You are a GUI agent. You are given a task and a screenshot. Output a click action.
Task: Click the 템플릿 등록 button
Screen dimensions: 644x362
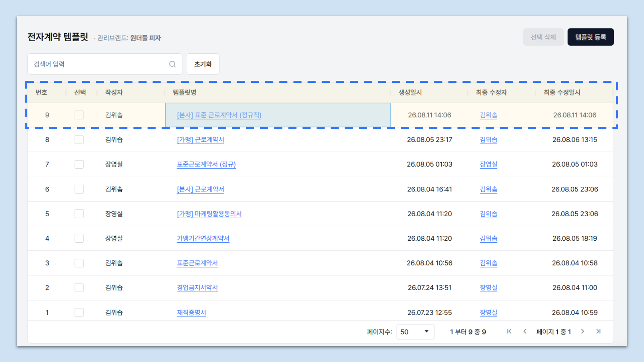(591, 37)
